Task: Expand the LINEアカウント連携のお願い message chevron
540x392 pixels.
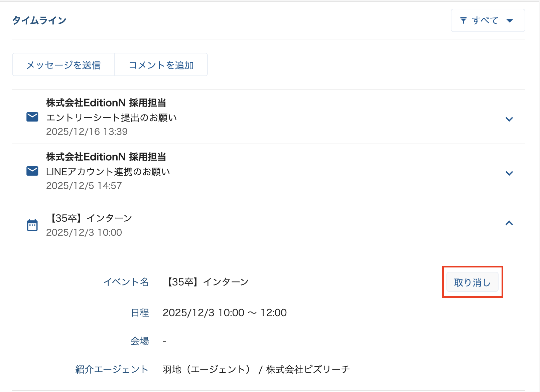Action: pos(509,173)
